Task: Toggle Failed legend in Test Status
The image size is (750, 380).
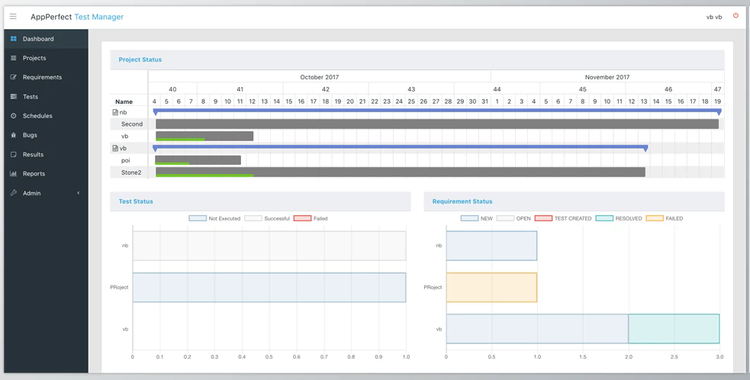Action: pos(311,218)
